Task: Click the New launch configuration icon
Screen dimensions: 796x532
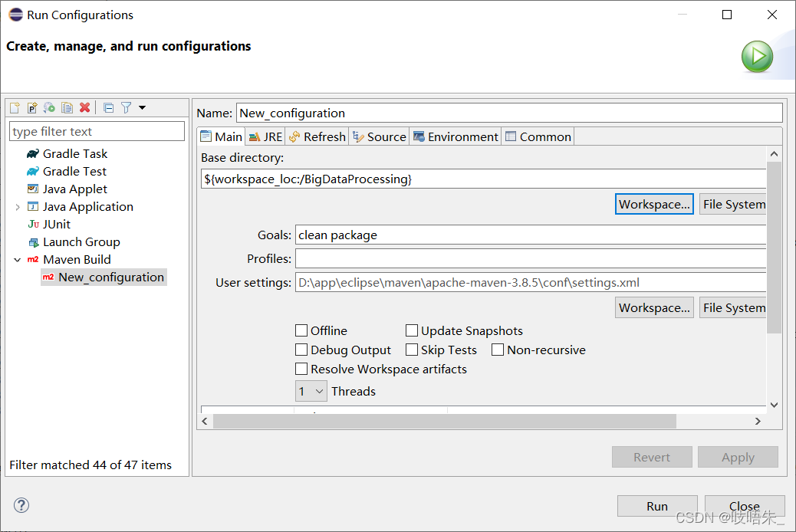Action: tap(15, 107)
